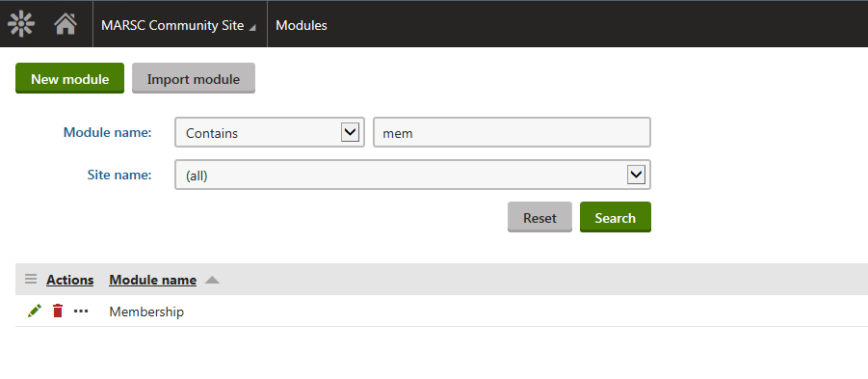Edit the Membership module pencil icon
This screenshot has width=868, height=379.
(x=35, y=311)
